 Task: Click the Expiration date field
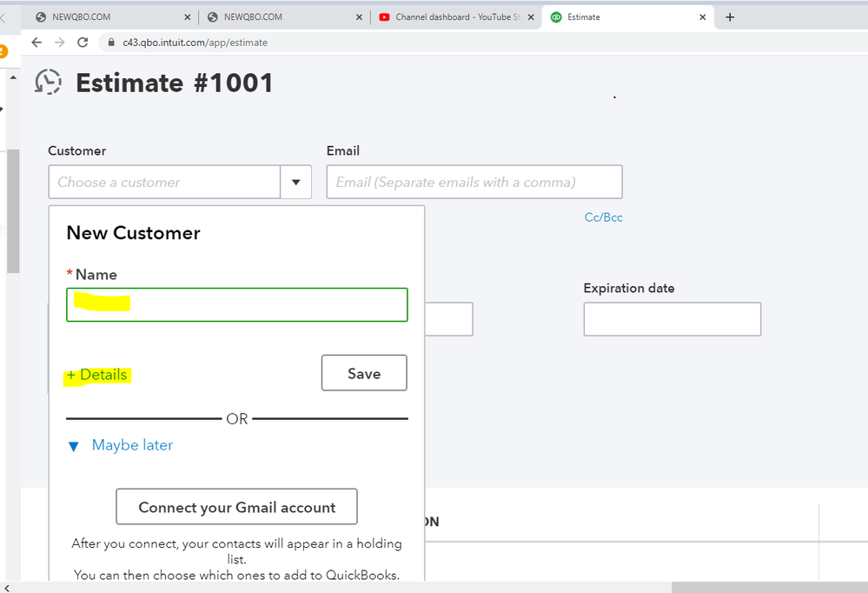672,319
